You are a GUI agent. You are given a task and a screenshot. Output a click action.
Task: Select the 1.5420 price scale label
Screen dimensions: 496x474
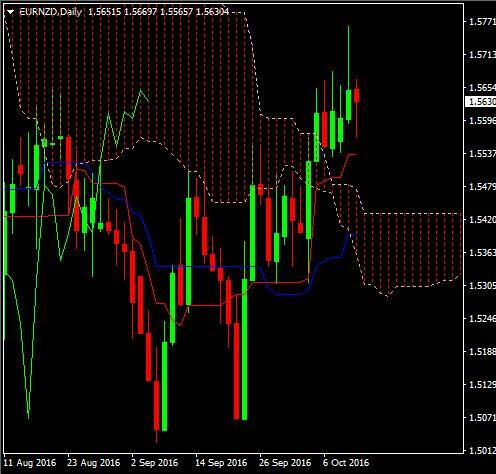482,219
